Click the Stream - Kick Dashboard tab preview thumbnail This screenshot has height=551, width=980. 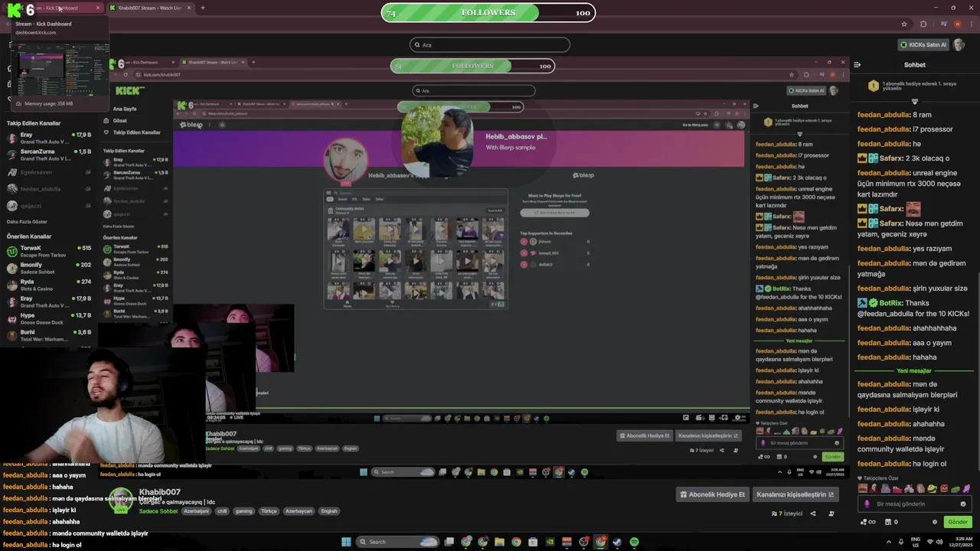point(60,70)
